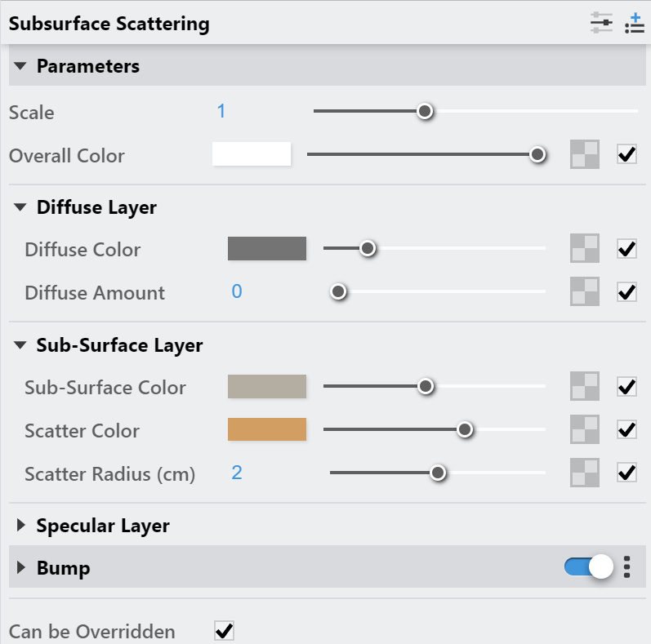Click the Scale value field
This screenshot has height=644, width=651.
tap(221, 111)
